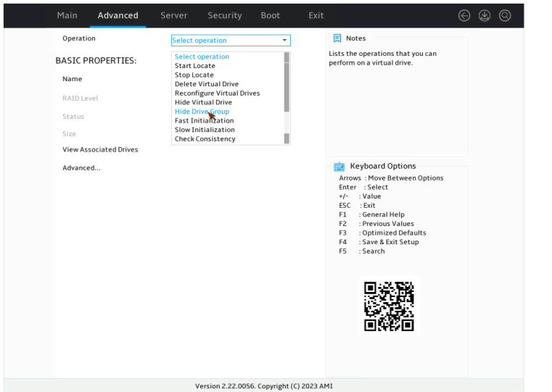Select Delete Virtual Drive option
Image resolution: width=552 pixels, height=392 pixels.
tap(207, 84)
